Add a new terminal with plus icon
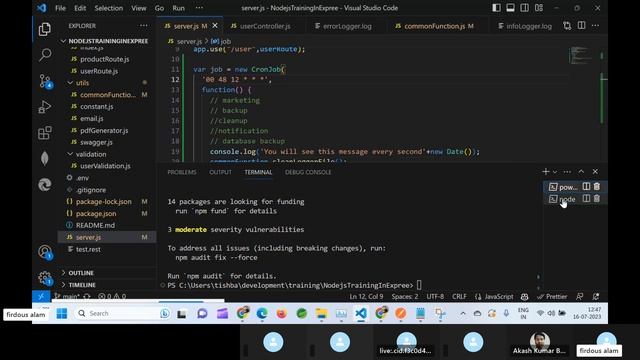The height and width of the screenshot is (360, 640). click(545, 172)
